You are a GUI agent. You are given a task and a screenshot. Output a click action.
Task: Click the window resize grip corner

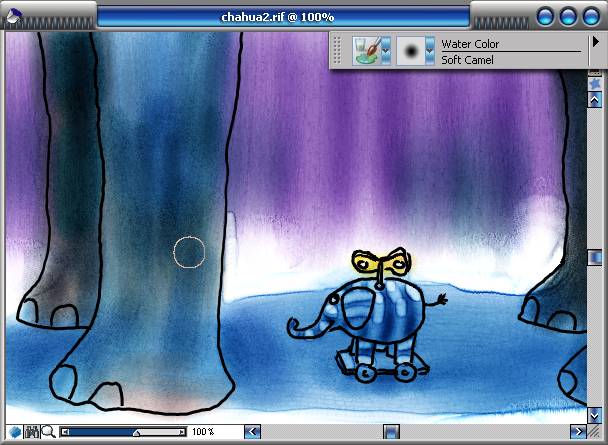594,431
